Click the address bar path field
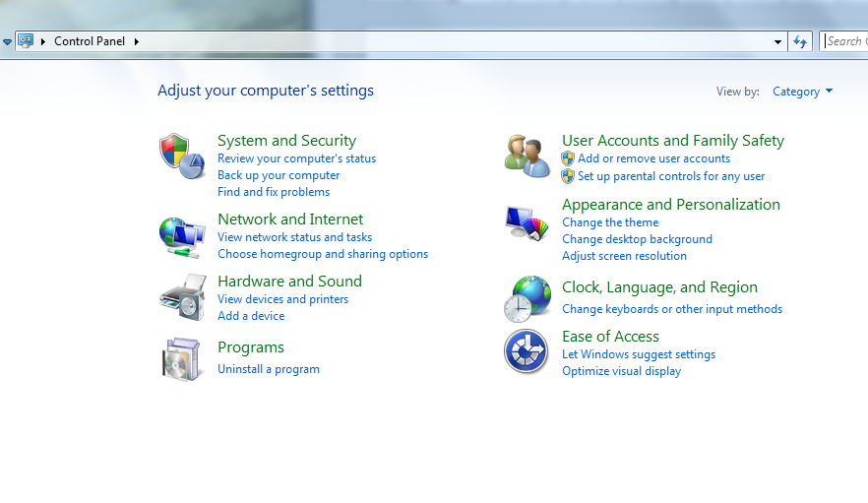 click(401, 41)
